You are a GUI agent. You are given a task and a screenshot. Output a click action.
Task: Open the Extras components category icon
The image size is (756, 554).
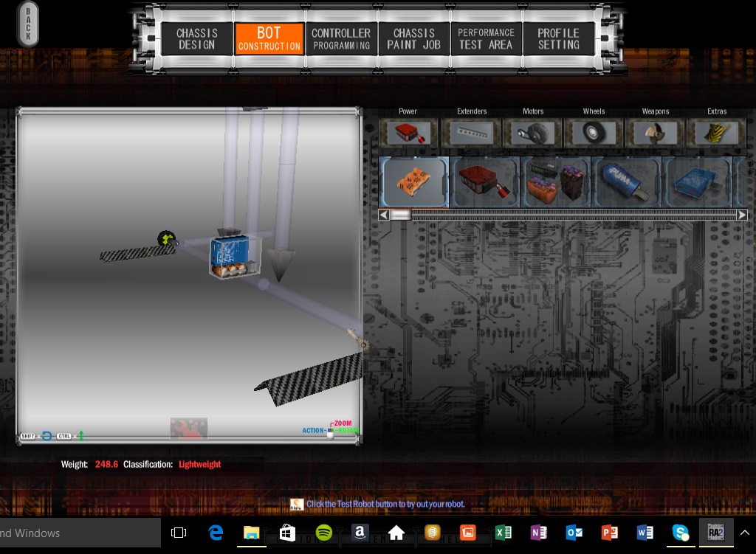pos(717,133)
